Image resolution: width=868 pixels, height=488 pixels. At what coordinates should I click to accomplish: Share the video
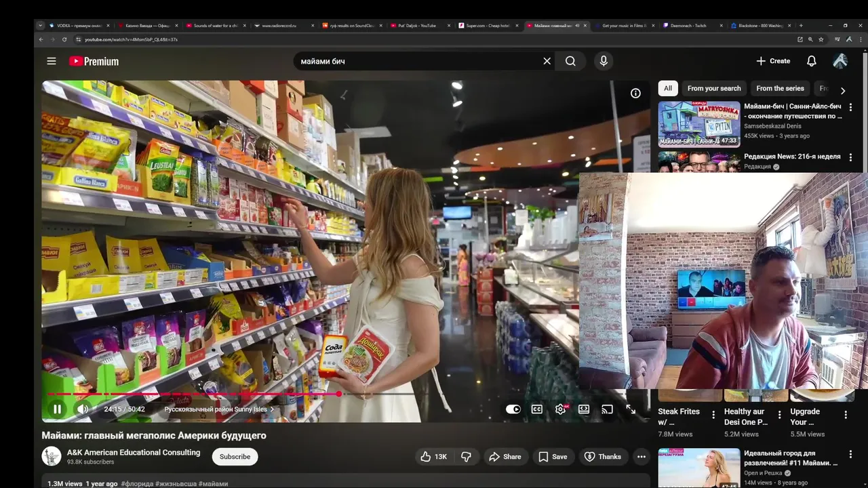click(505, 457)
